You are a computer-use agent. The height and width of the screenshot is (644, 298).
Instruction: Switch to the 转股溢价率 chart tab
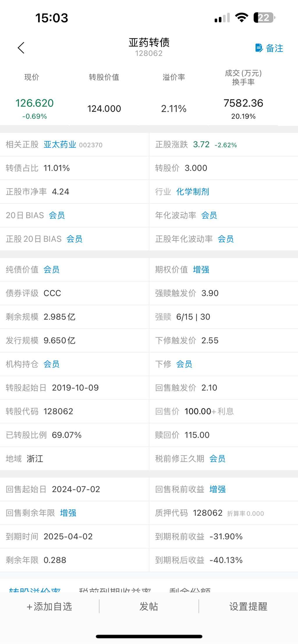pyautogui.click(x=35, y=590)
